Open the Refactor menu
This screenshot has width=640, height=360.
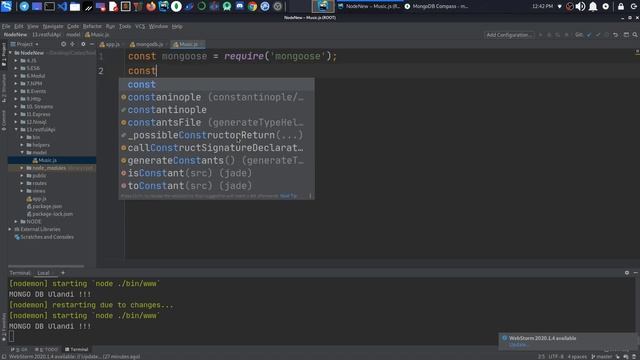92,26
